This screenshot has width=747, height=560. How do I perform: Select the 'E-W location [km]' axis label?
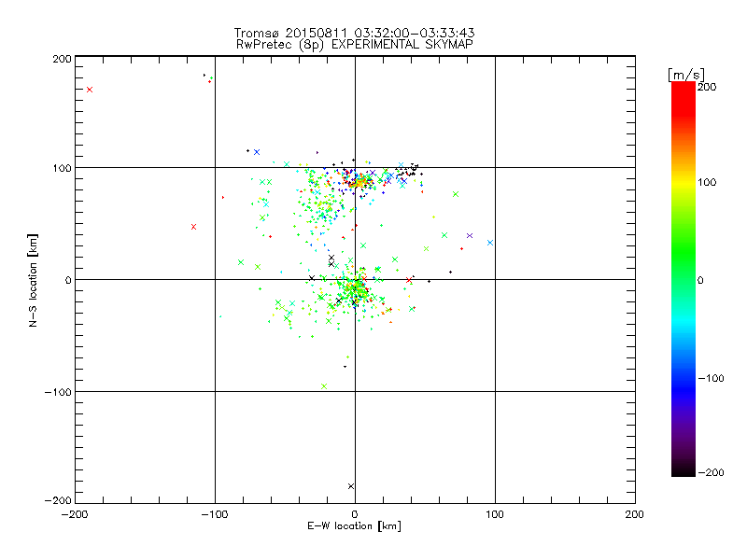point(354,526)
